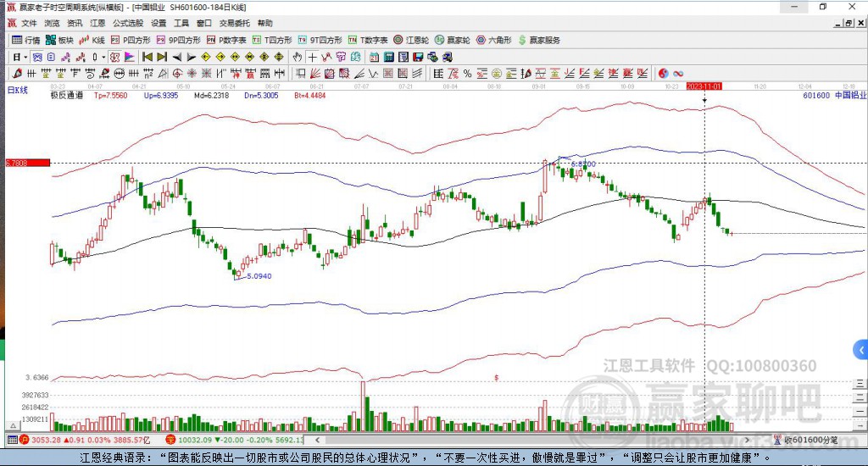Click the 5.7808 red price tag

click(x=28, y=163)
